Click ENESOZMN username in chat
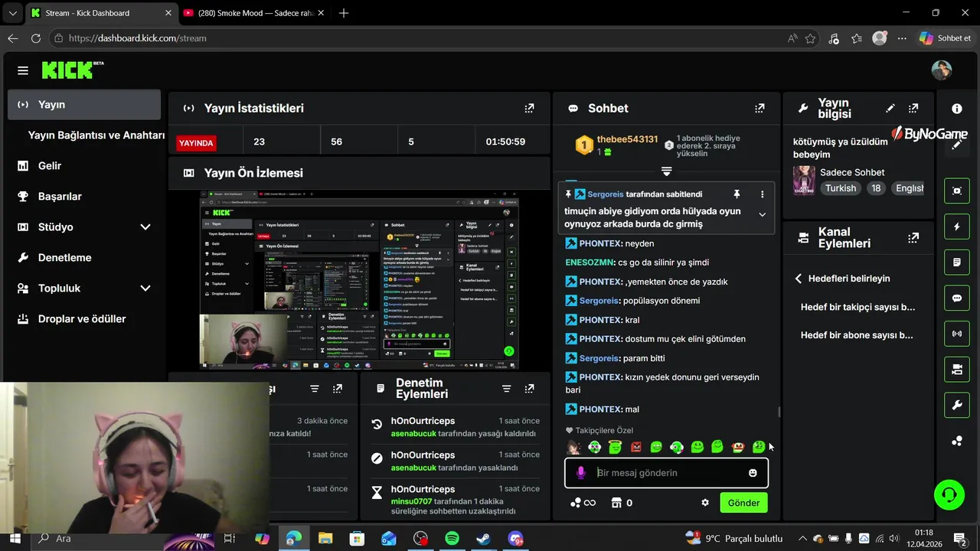The image size is (980, 551). point(590,262)
